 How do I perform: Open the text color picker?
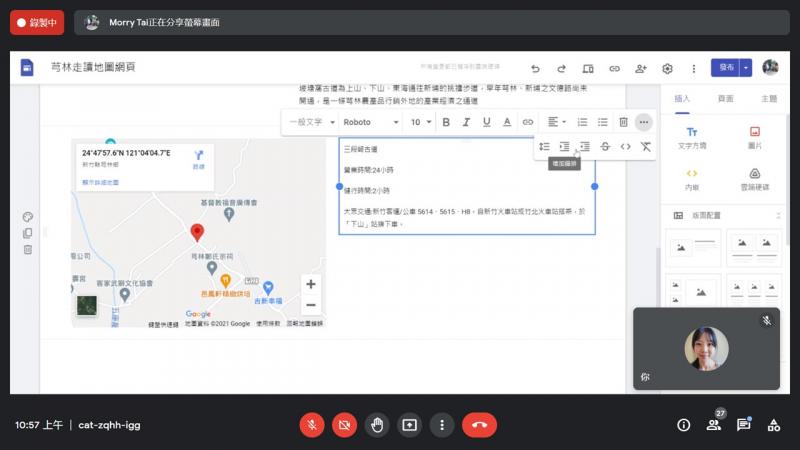coord(507,122)
